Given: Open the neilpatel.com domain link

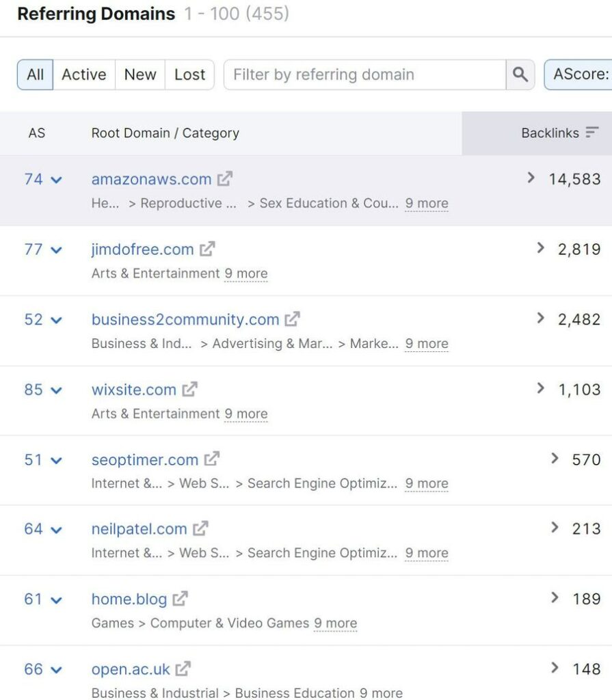Looking at the screenshot, I should tap(139, 529).
